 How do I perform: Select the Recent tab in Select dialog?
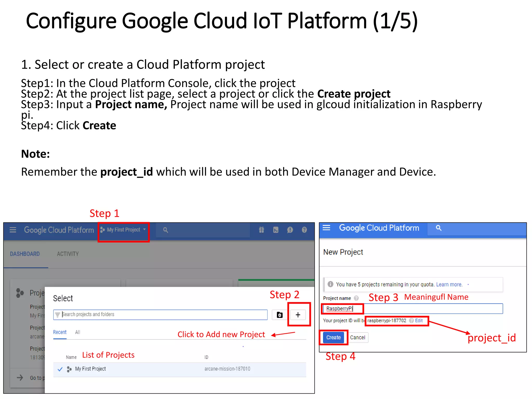pyautogui.click(x=60, y=332)
